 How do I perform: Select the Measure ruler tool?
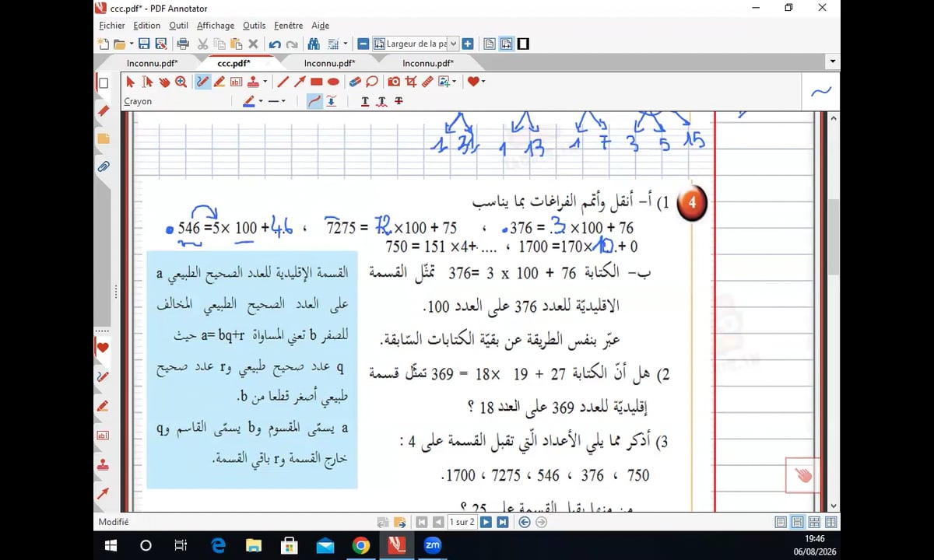(x=427, y=82)
